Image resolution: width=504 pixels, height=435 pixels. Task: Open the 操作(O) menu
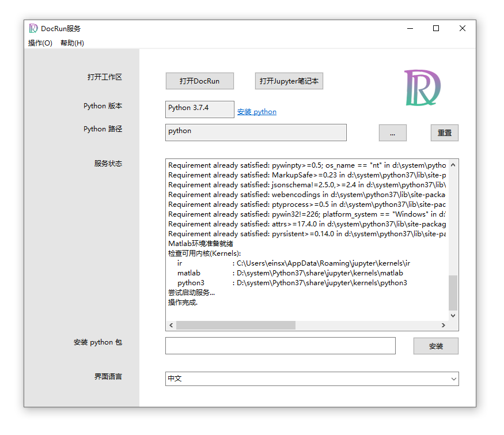point(40,43)
